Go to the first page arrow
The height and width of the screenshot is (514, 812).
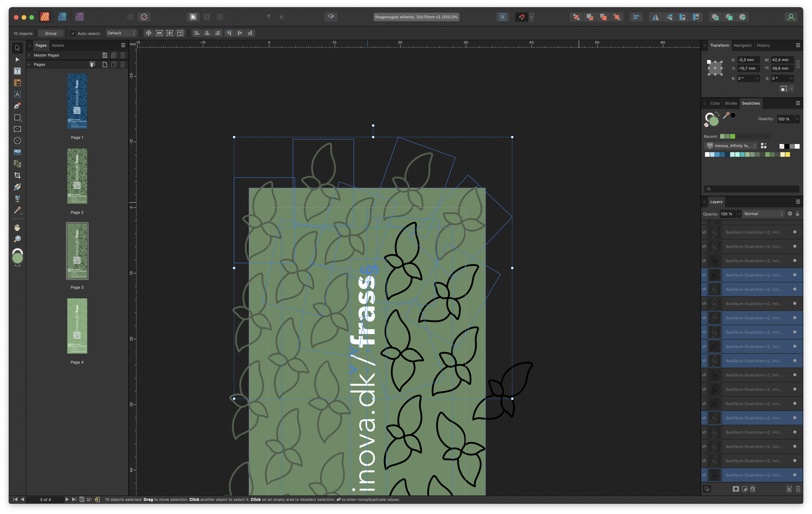(x=15, y=499)
